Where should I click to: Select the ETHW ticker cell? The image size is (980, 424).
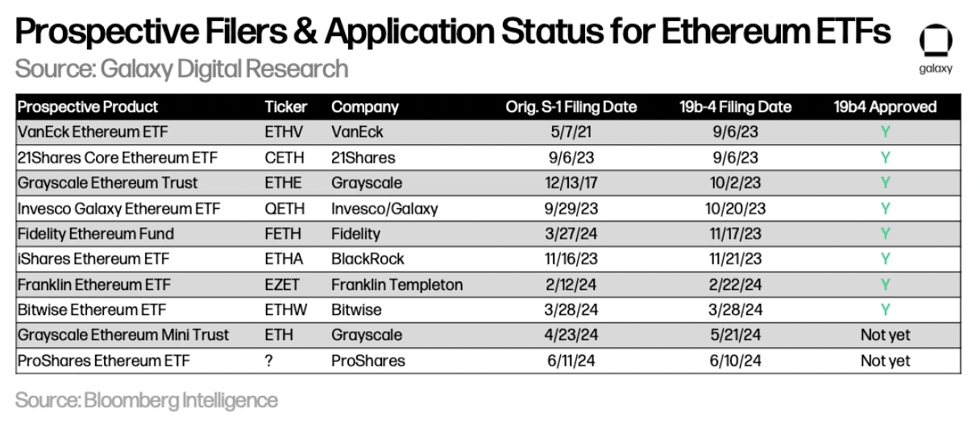tap(283, 310)
